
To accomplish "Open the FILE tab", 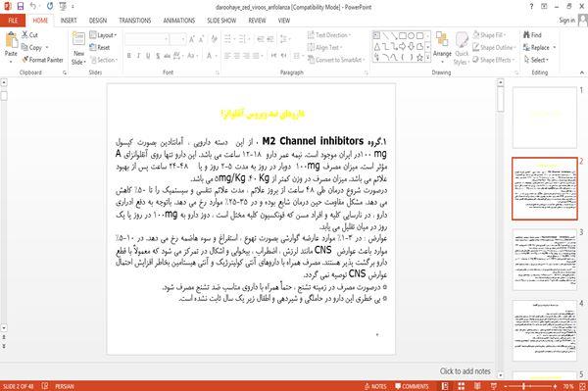I will 13,21.
